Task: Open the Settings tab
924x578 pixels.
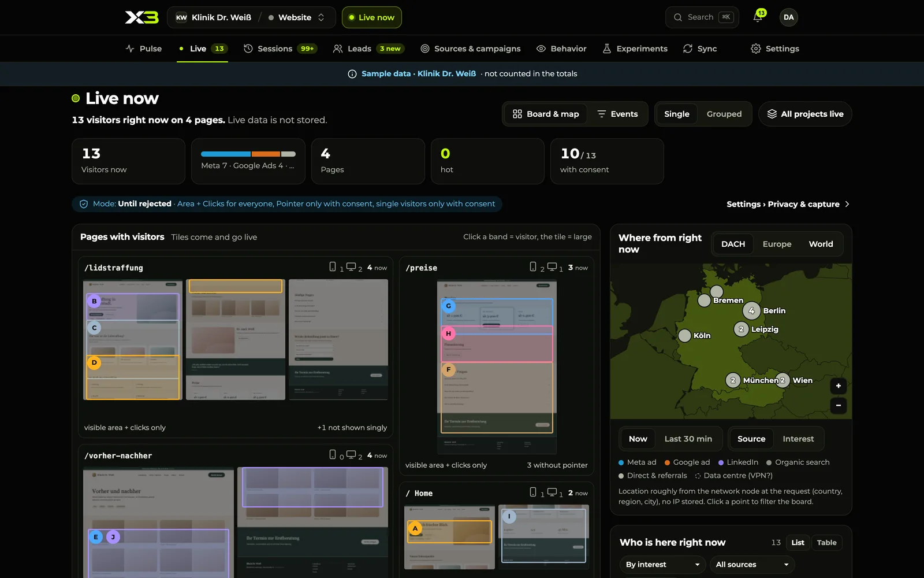Action: (775, 49)
